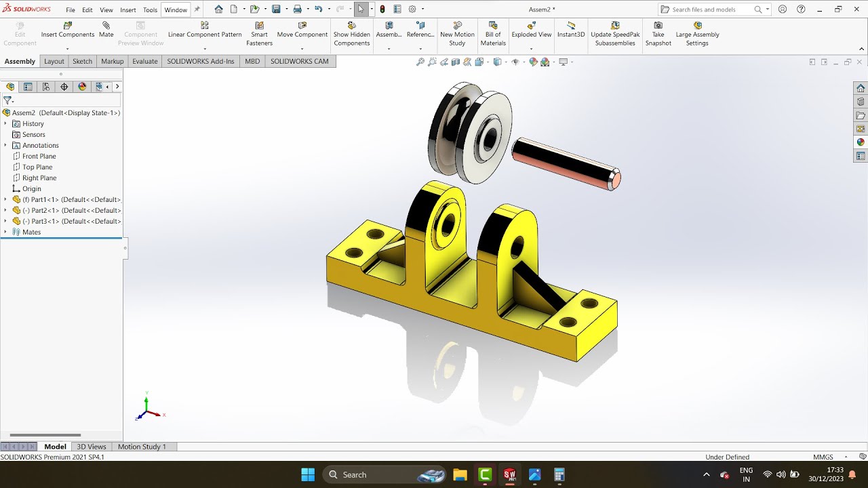Image resolution: width=868 pixels, height=488 pixels.
Task: Click the Print icon in the top toolbar
Action: click(x=297, y=9)
